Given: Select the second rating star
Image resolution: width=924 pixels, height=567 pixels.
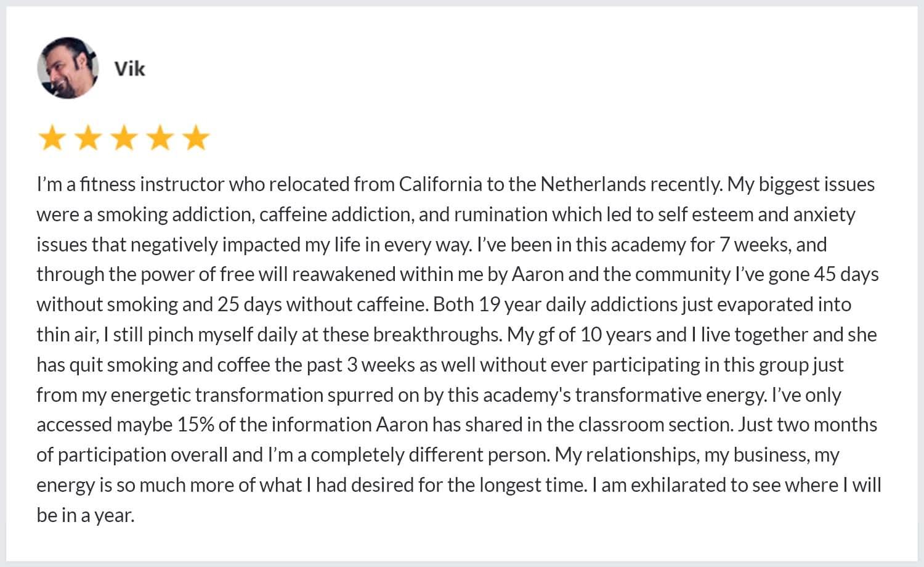Looking at the screenshot, I should pos(88,137).
